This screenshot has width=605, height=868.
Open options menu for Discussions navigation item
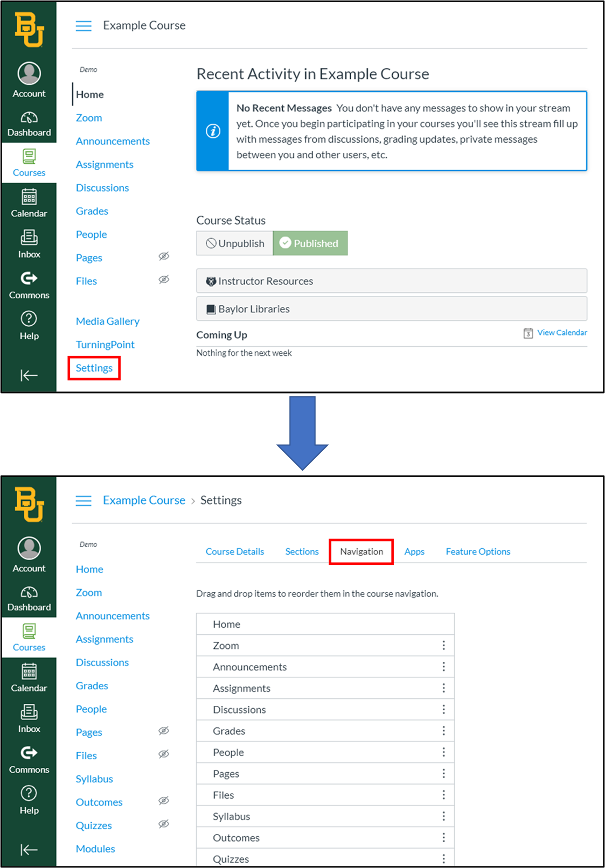pyautogui.click(x=443, y=709)
